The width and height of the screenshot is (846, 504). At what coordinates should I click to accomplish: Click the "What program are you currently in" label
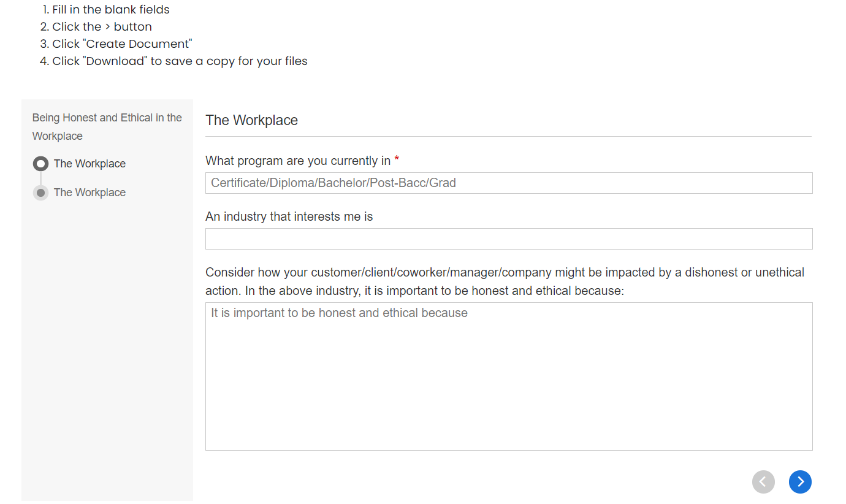[298, 161]
